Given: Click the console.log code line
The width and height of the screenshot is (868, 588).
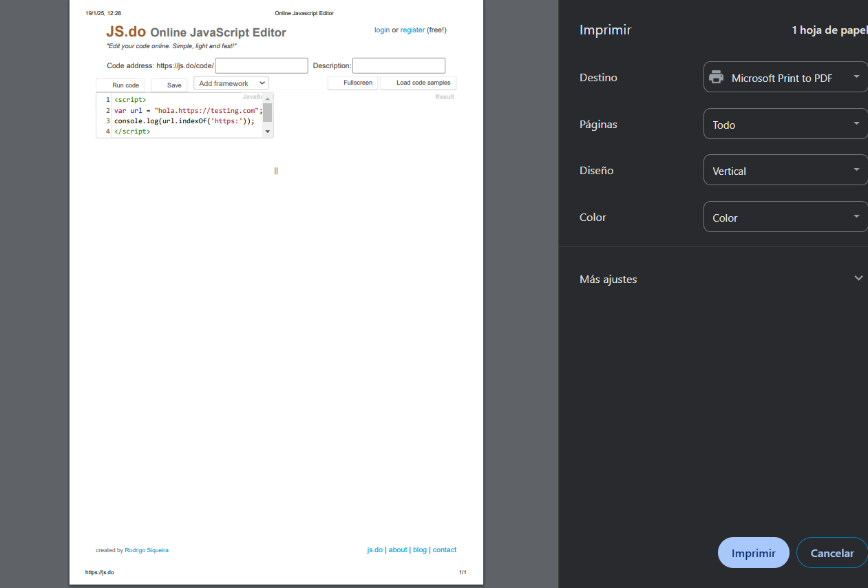Looking at the screenshot, I should tap(184, 120).
